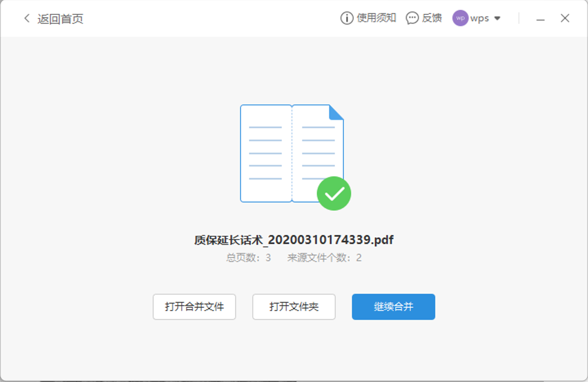The height and width of the screenshot is (382, 588).
Task: Click the merged PDF filename text
Action: coord(293,240)
